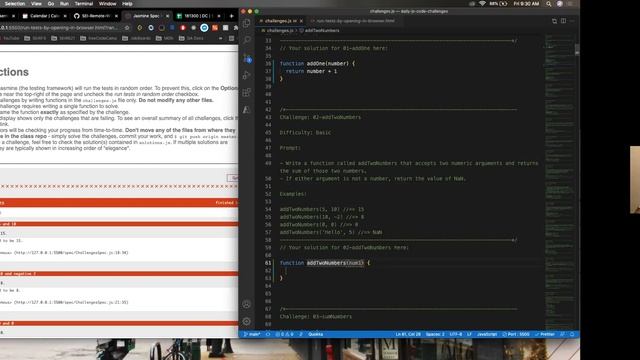
Task: Open the Run and Debug view
Action: point(247,75)
